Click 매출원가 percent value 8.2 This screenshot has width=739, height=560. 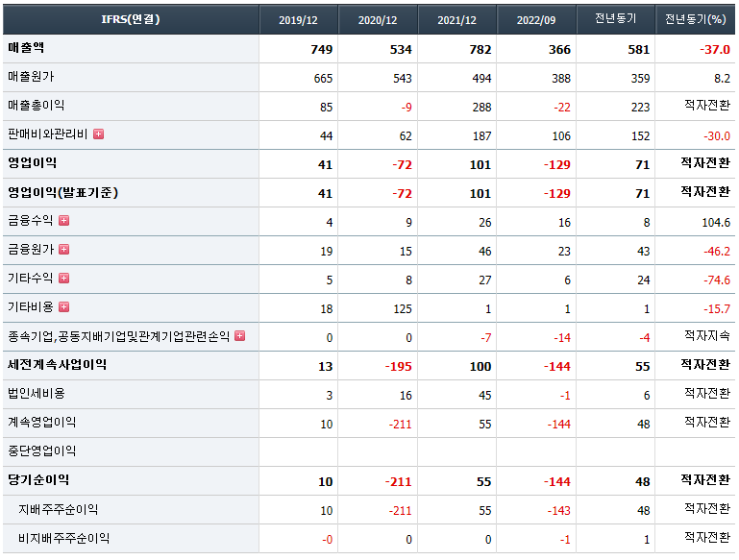(x=722, y=78)
